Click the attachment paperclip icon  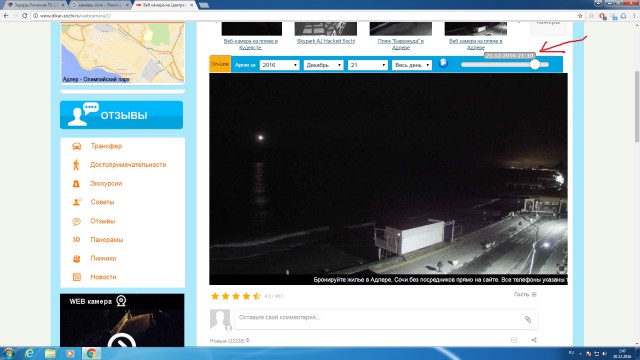coord(528,319)
